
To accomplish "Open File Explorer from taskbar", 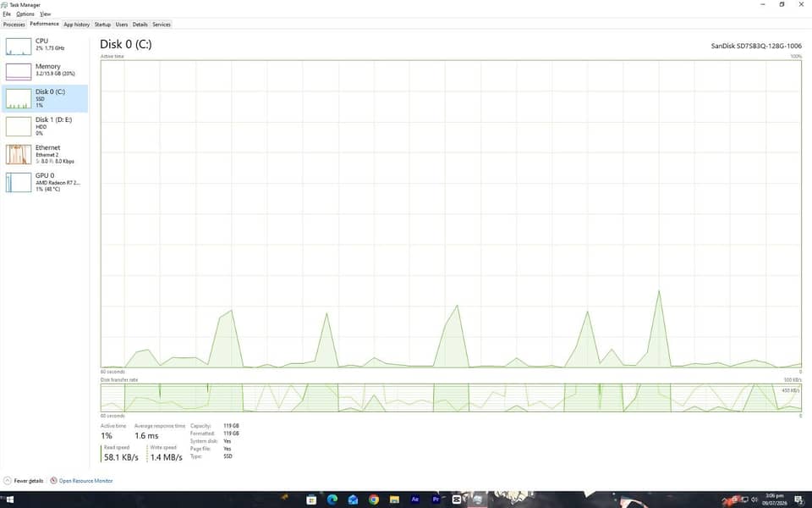I will (x=394, y=500).
